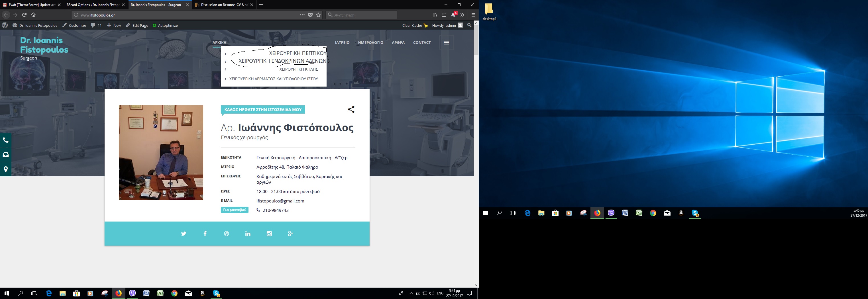
Task: Open the hamburger menu in site header
Action: click(x=447, y=43)
